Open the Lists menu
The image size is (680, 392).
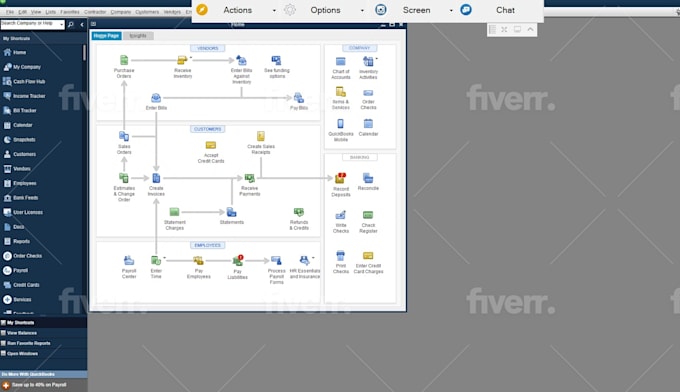coord(51,12)
